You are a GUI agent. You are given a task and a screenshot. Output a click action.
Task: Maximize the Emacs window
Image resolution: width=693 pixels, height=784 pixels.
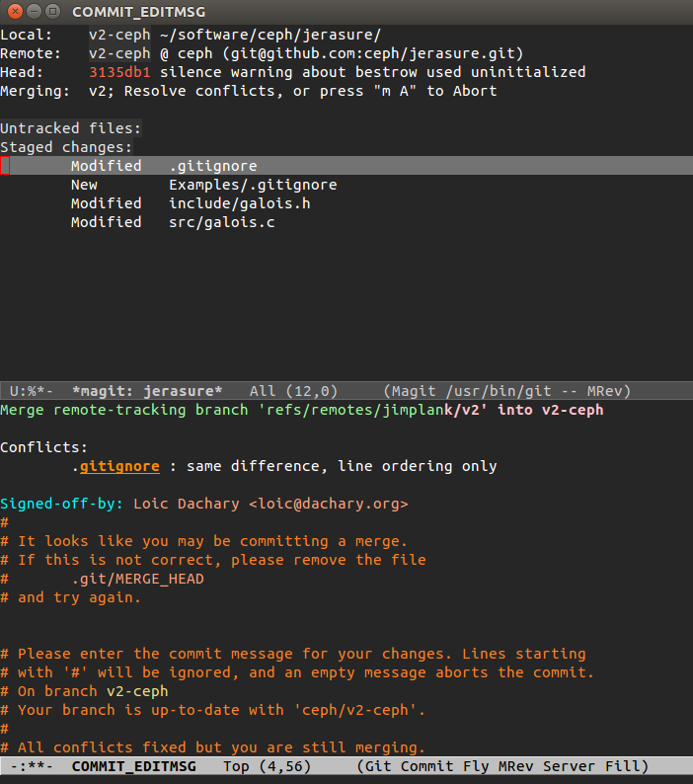coord(52,11)
